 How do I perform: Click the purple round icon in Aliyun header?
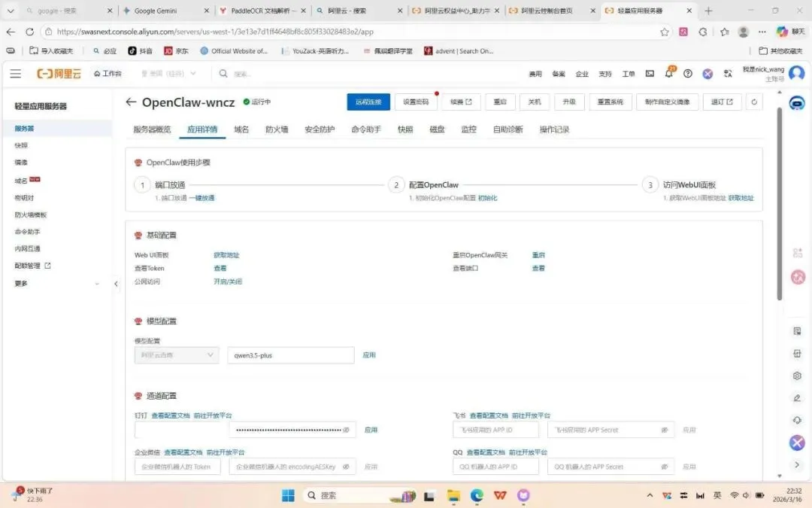point(707,74)
